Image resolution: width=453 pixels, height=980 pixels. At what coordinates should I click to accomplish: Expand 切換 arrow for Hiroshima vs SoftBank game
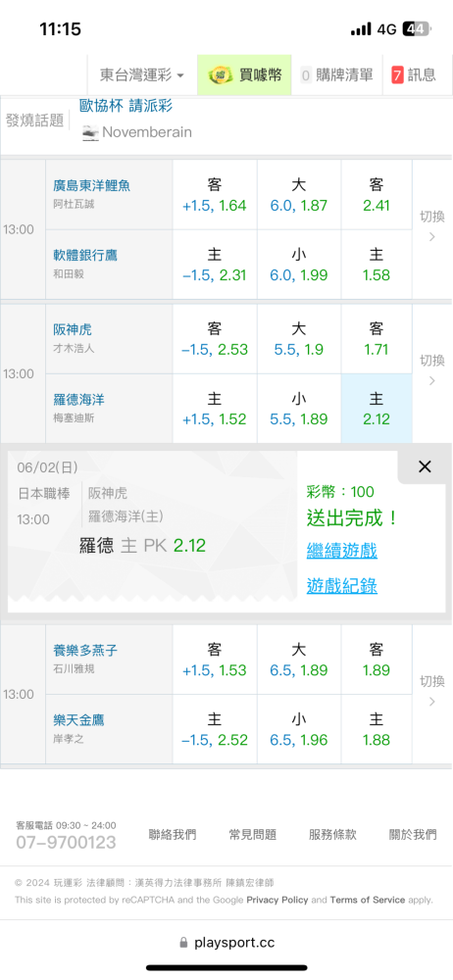pyautogui.click(x=431, y=228)
